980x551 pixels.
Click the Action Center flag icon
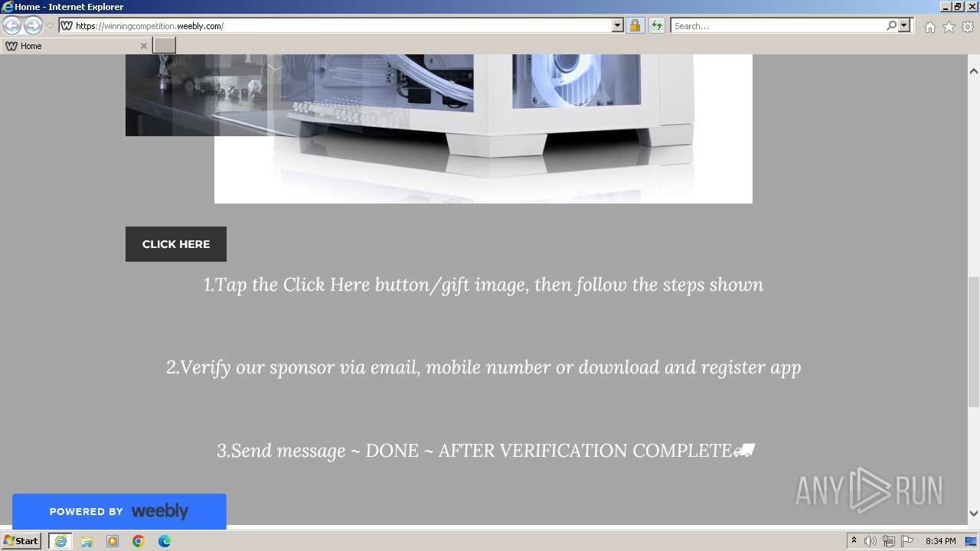[907, 541]
